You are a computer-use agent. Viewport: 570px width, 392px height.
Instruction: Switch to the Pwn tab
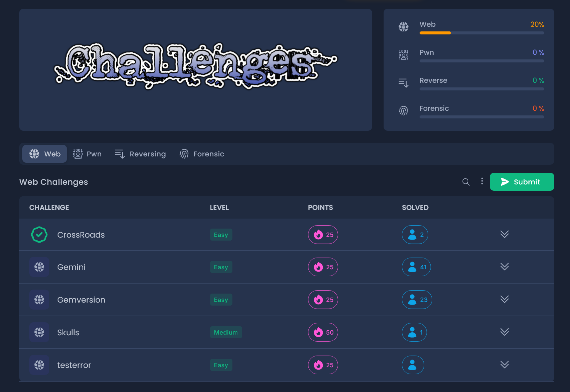87,154
